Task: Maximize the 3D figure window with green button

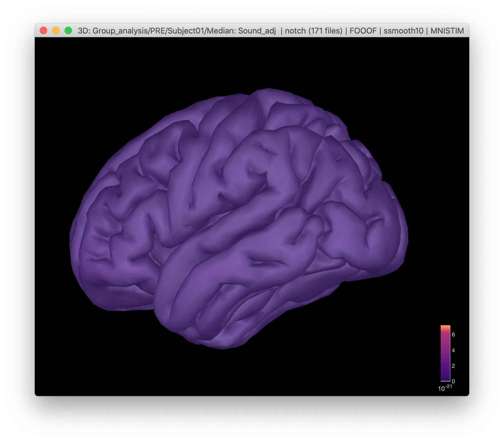Action: point(68,30)
